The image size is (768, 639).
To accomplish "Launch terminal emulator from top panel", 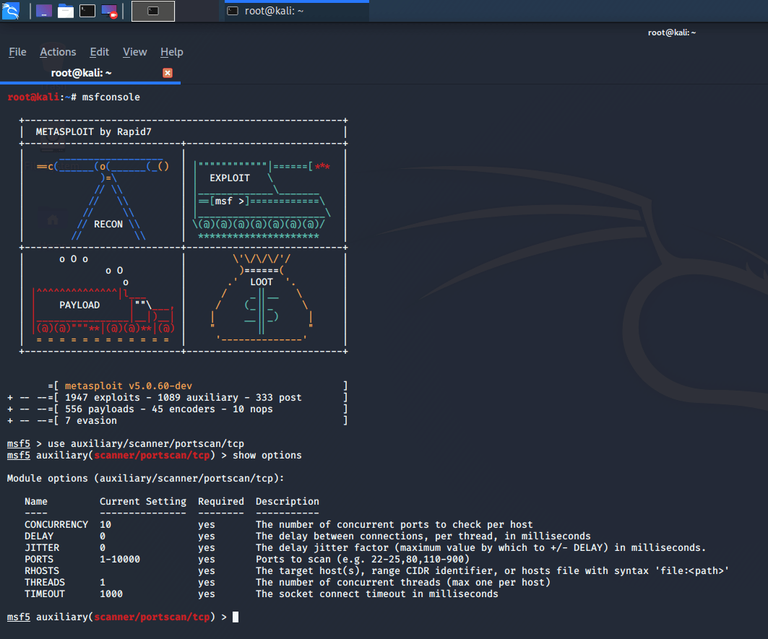I will (88, 11).
